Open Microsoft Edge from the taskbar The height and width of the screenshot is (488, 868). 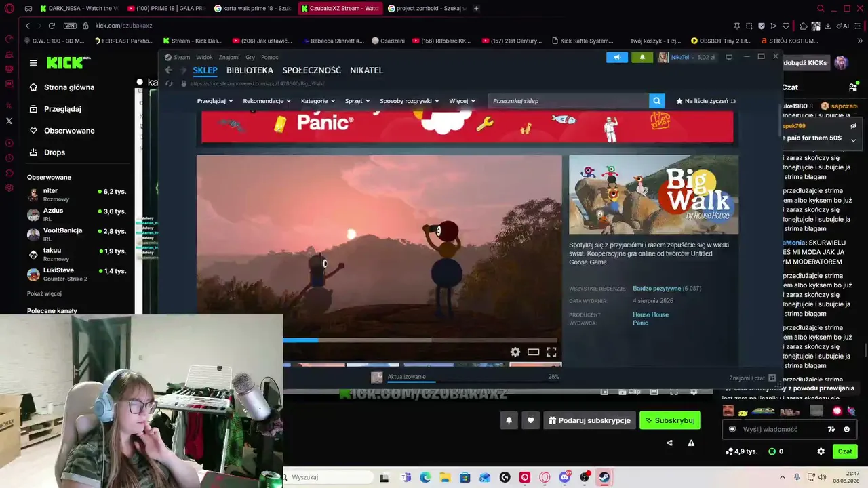pos(425,477)
